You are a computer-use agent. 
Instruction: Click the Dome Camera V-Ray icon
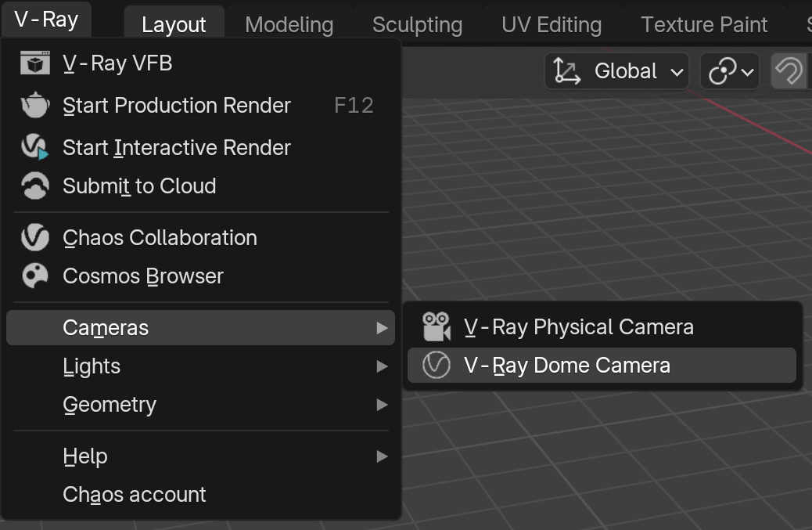tap(436, 366)
